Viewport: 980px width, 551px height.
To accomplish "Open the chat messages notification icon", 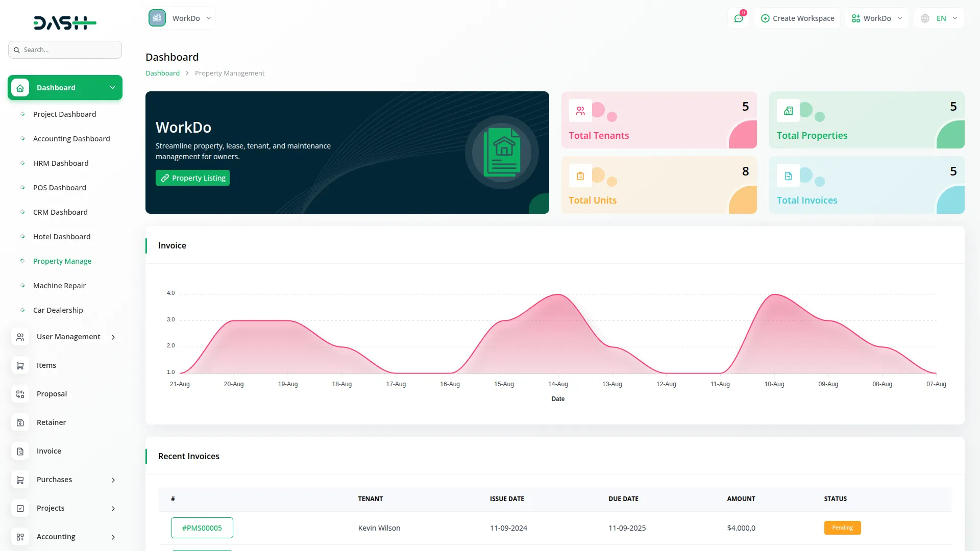I will coord(739,18).
